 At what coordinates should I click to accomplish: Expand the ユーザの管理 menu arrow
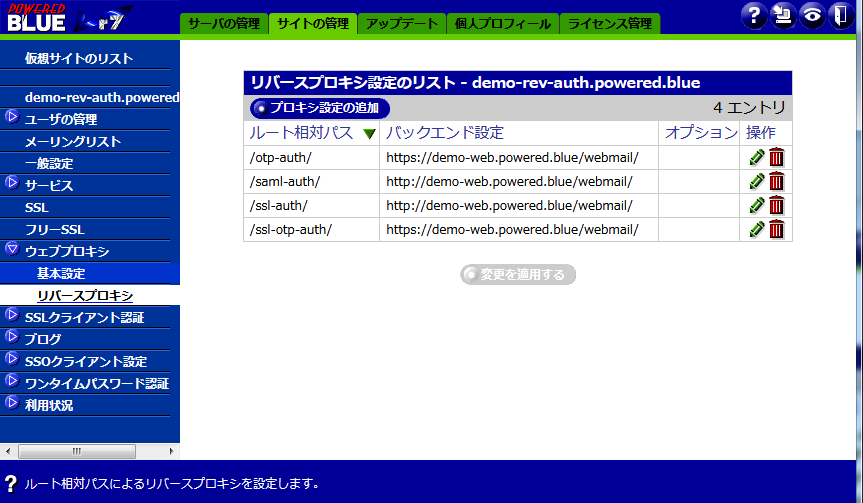tap(12, 117)
